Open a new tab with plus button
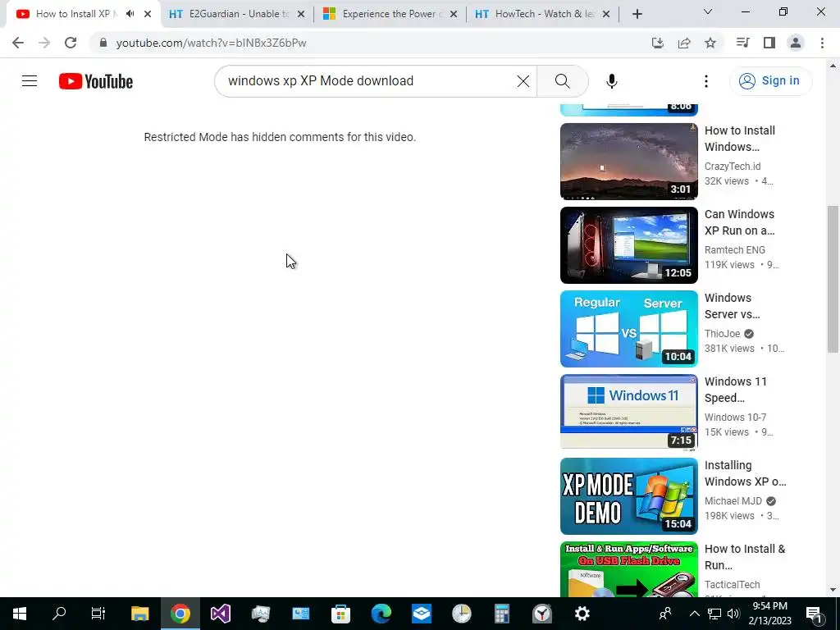Image resolution: width=840 pixels, height=630 pixels. point(637,14)
